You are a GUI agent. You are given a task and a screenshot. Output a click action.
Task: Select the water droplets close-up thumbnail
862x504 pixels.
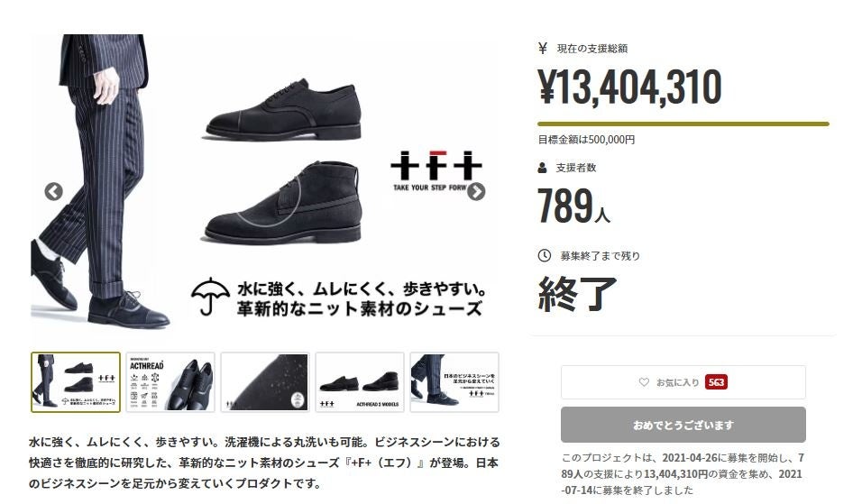coord(265,382)
